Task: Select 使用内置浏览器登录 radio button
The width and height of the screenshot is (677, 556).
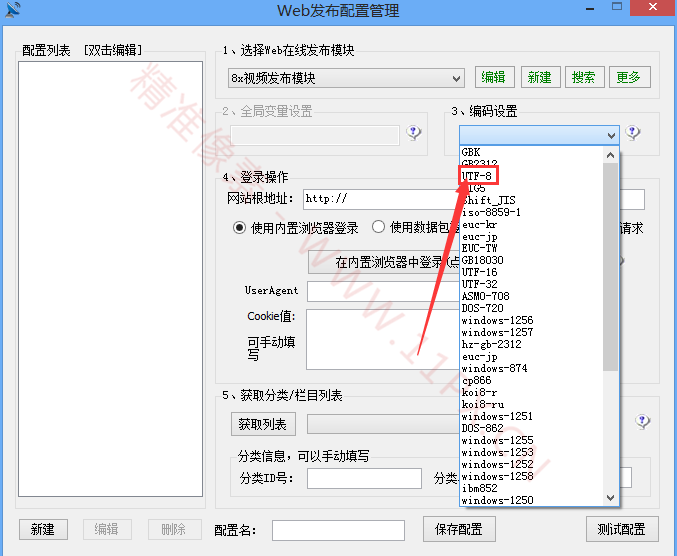Action: tap(240, 228)
